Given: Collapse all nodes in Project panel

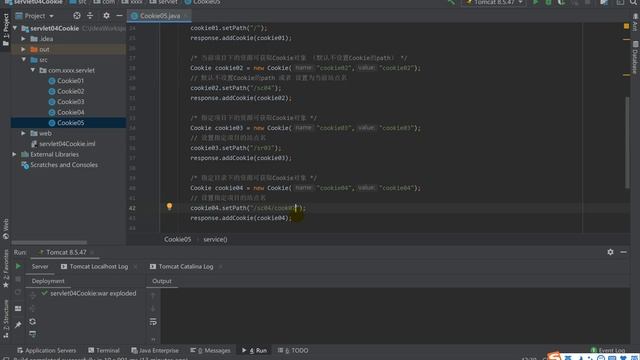Looking at the screenshot, I should tap(90, 16).
